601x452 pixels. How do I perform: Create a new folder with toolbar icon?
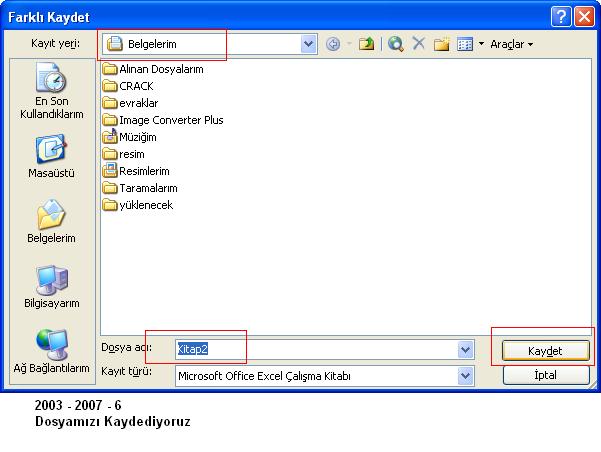[442, 44]
